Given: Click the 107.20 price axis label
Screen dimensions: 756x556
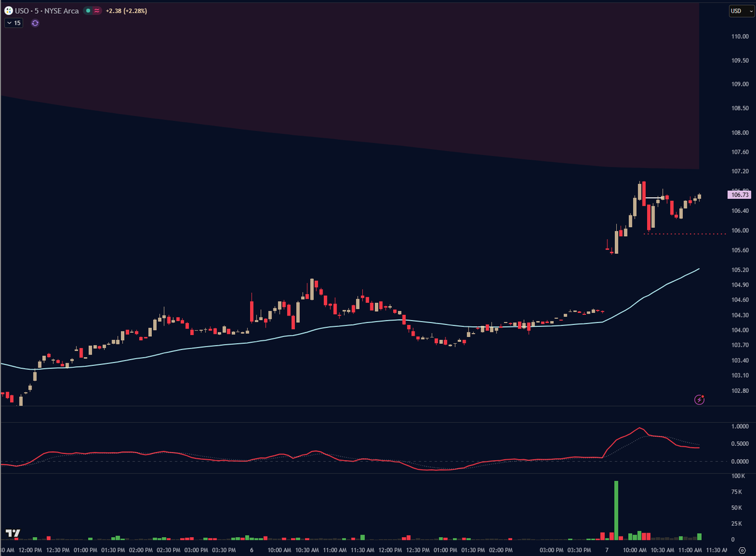Looking at the screenshot, I should [x=740, y=171].
